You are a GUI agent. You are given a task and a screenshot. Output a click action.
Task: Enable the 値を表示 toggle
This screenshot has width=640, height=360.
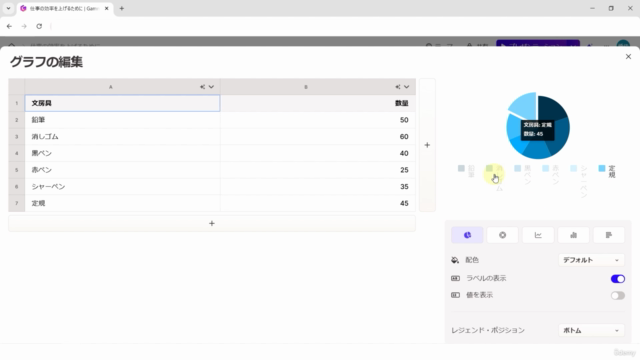[x=618, y=296]
